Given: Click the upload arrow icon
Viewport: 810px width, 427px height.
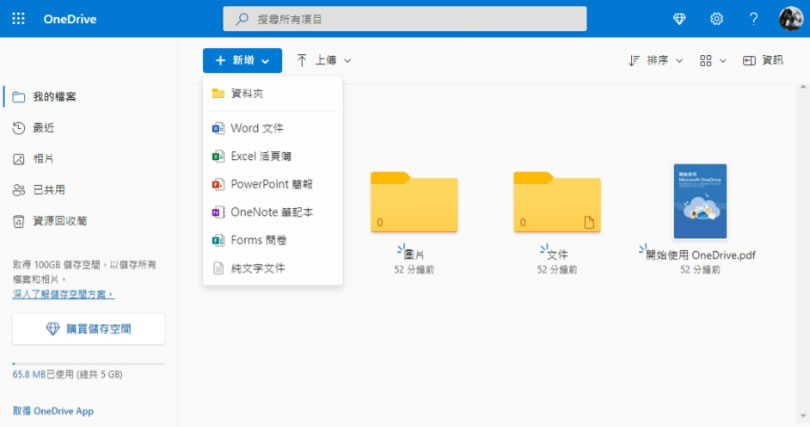Looking at the screenshot, I should [302, 60].
